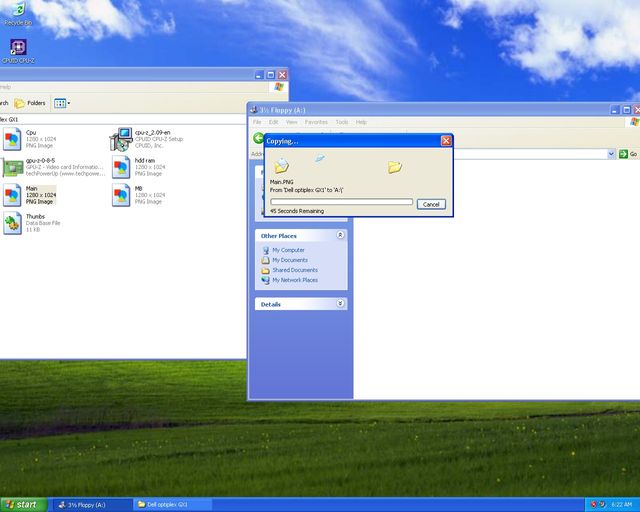The height and width of the screenshot is (512, 640).
Task: Open the My Network Places link
Action: 295,280
